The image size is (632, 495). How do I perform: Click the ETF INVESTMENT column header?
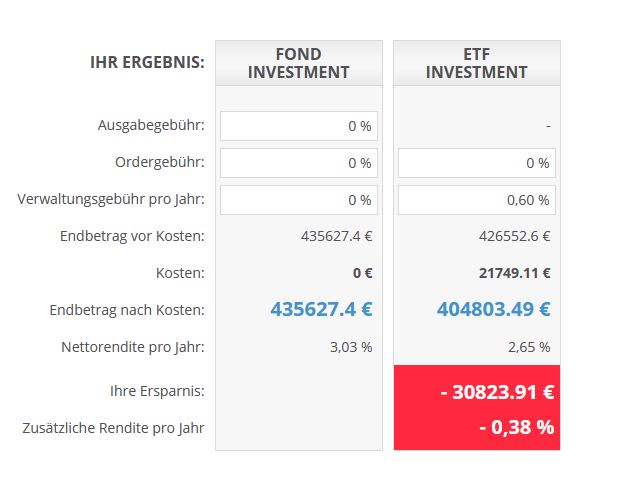point(476,62)
